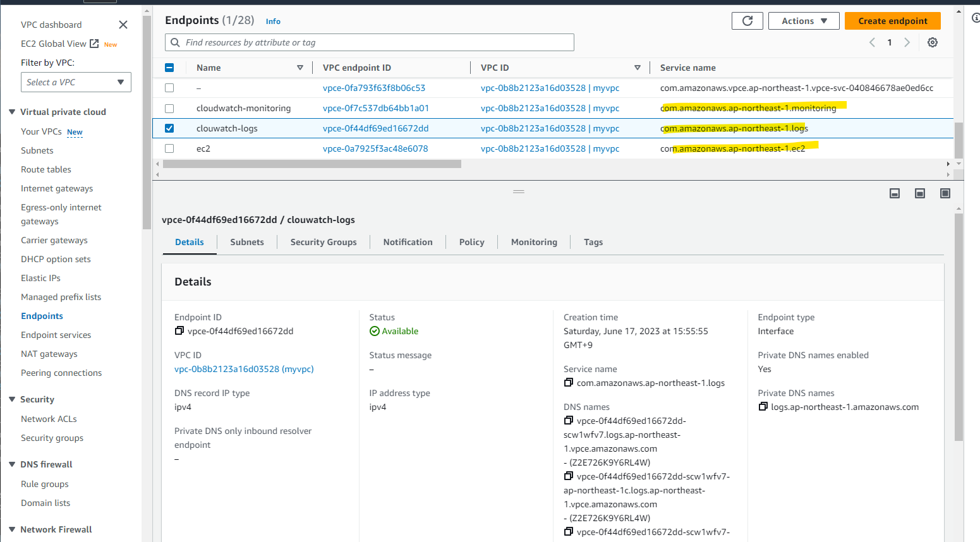Screen dimensions: 980x542
Task: Uncheck the clouwatch-logs endpoint
Action: 169,128
